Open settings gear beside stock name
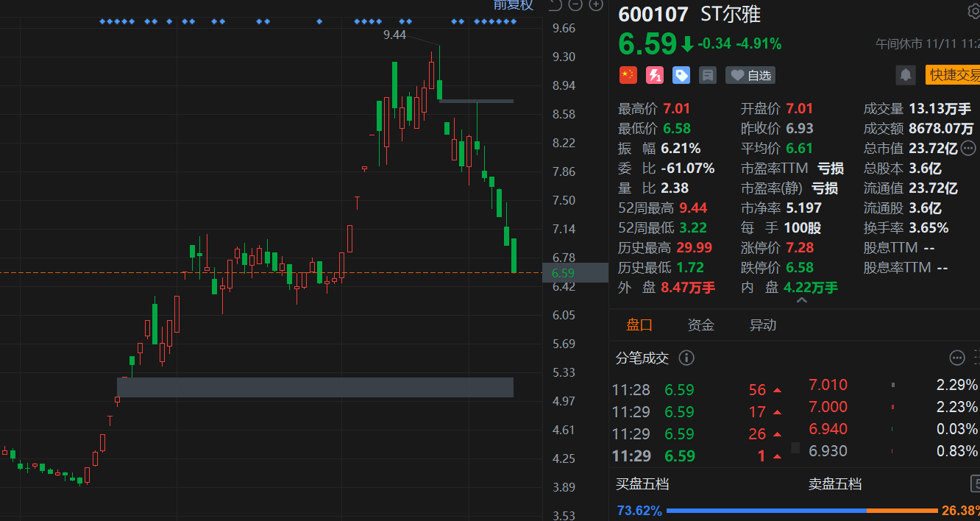This screenshot has width=980, height=521. [973, 11]
